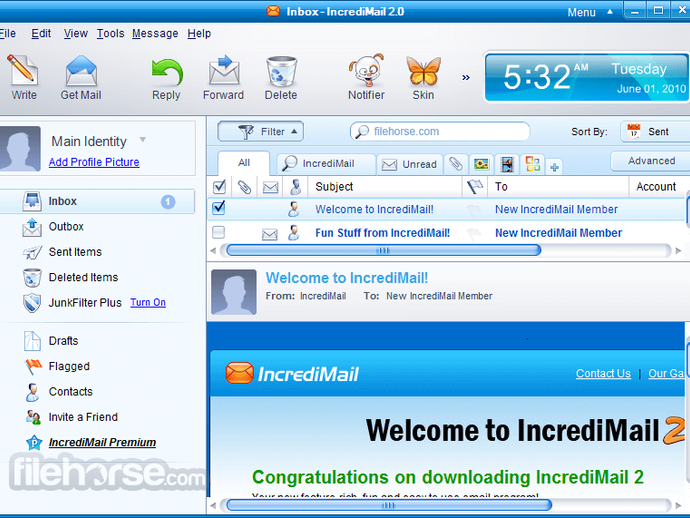The width and height of the screenshot is (690, 518).
Task: Click the clock and date display
Action: (587, 78)
